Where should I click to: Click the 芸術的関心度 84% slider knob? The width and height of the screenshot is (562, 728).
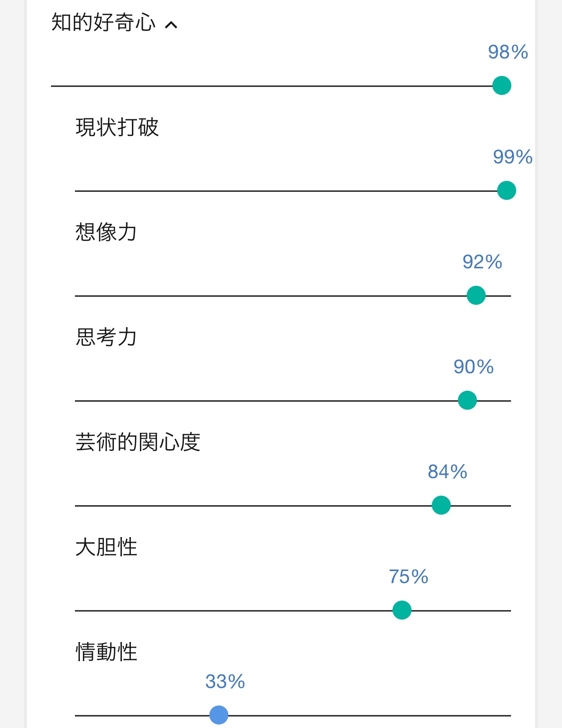click(x=441, y=505)
